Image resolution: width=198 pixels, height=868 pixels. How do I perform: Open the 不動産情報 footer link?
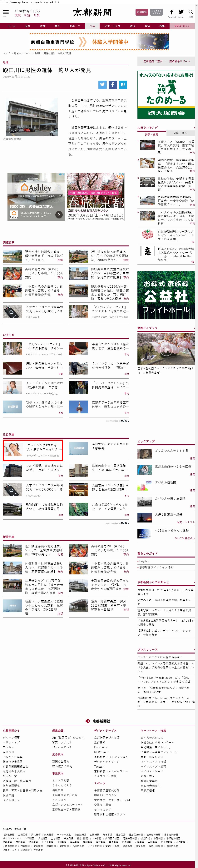(148, 790)
